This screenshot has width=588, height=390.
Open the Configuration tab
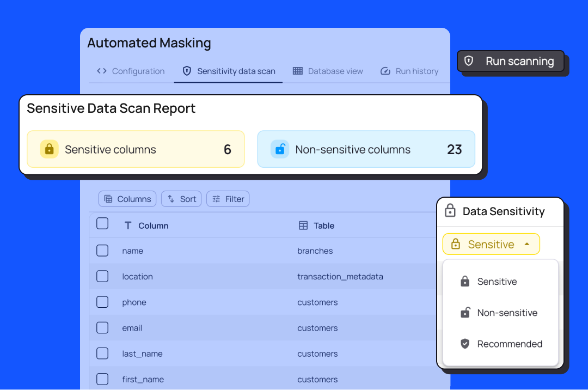pyautogui.click(x=131, y=71)
